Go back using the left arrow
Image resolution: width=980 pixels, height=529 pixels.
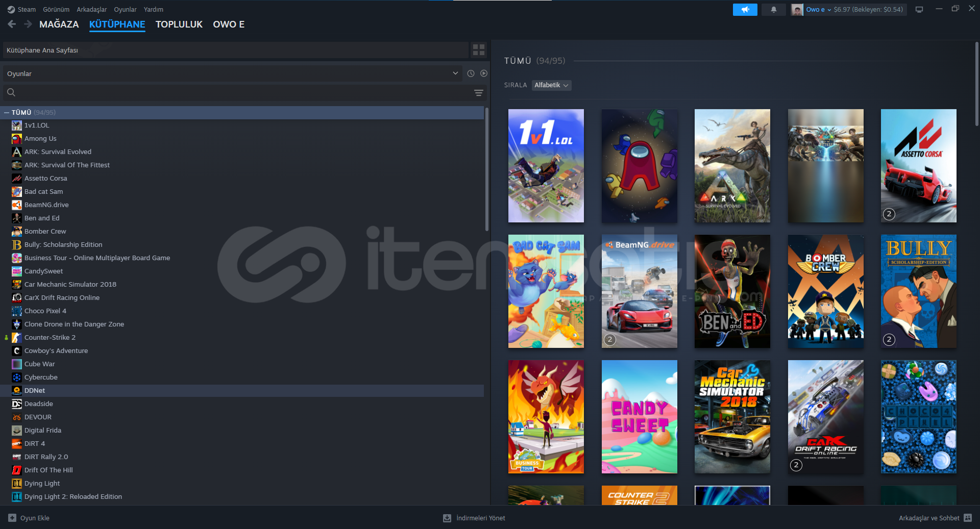12,24
